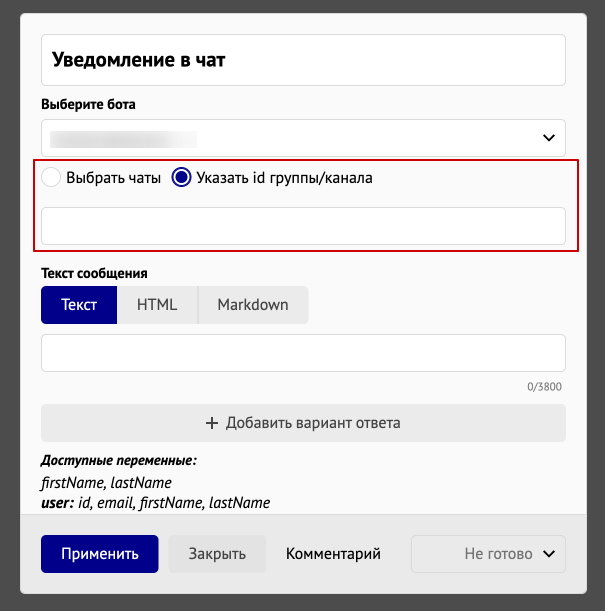This screenshot has height=611, width=605.
Task: Click the Закрыть button
Action: pos(217,554)
